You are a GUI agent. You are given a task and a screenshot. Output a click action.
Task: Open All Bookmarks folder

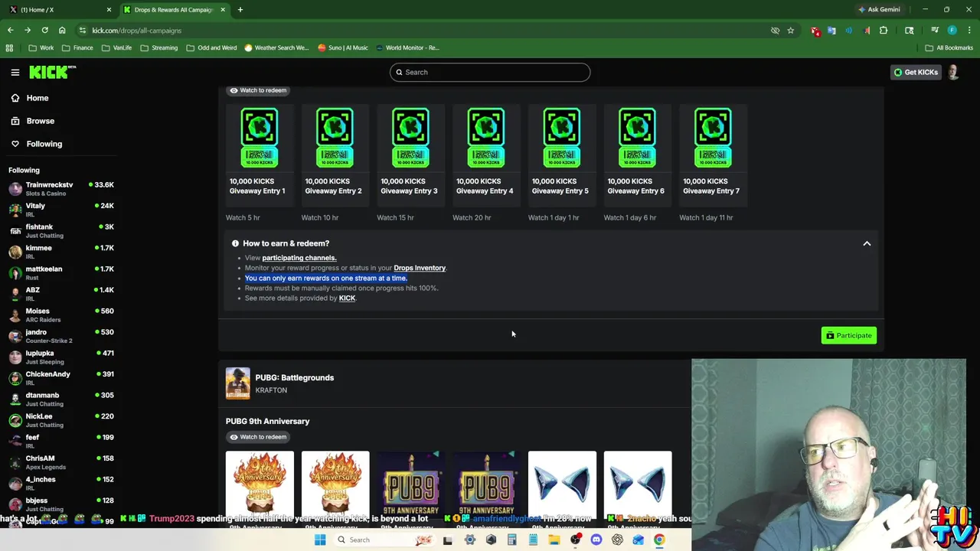949,47
